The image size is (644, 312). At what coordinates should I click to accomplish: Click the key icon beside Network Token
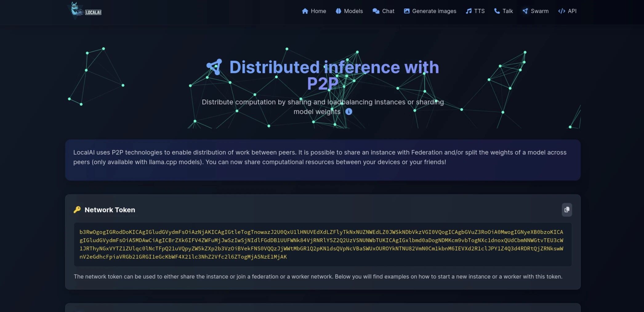point(77,210)
